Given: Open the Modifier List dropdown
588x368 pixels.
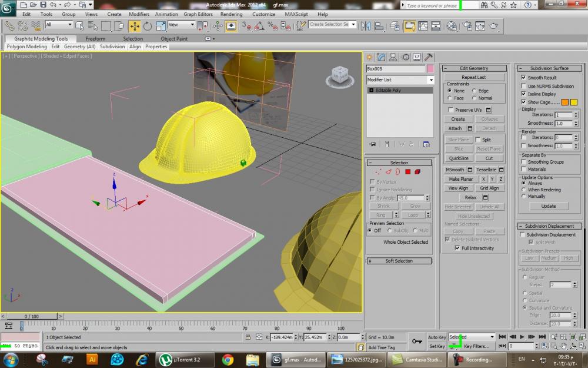Looking at the screenshot, I should coord(400,79).
